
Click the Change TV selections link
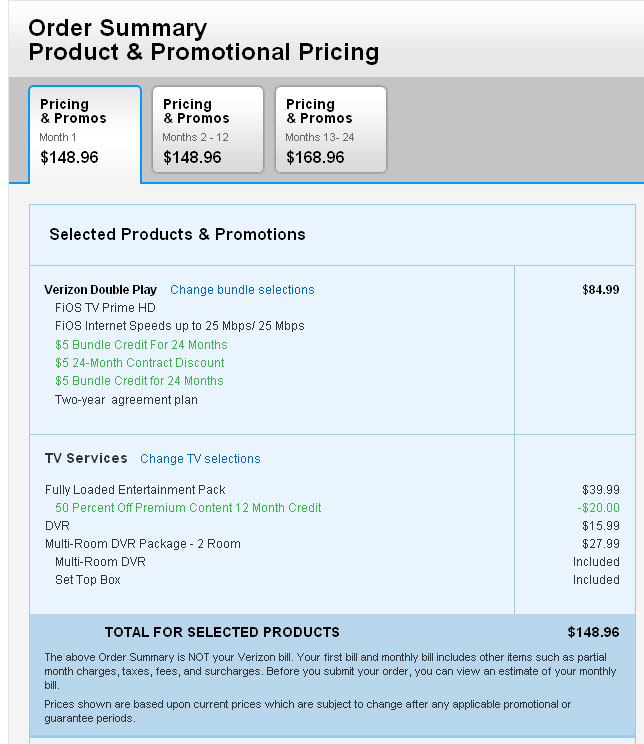pos(200,459)
